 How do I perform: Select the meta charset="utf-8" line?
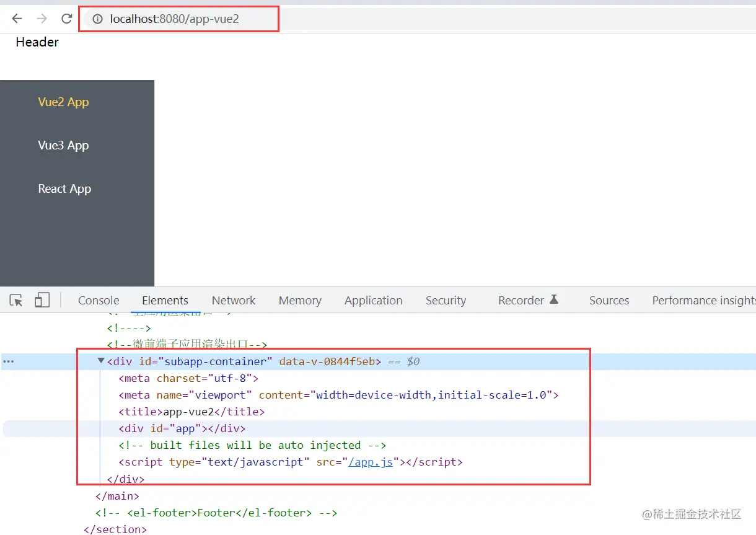pos(188,378)
